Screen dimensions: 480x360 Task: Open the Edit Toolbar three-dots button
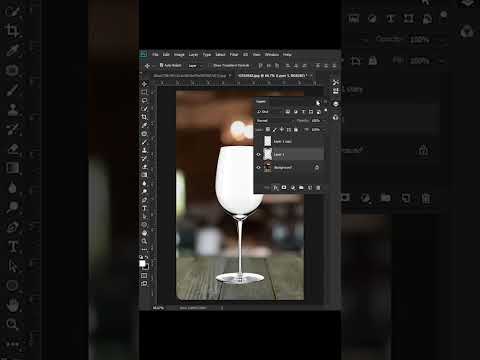coord(144,249)
